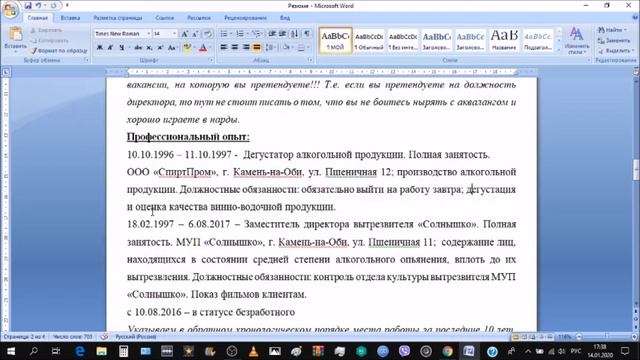The width and height of the screenshot is (640, 360).
Task: Open the font size 14 dropdown
Action: (x=175, y=33)
